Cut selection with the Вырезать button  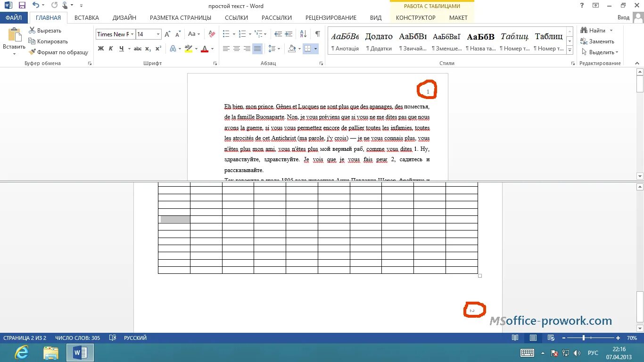coord(45,31)
